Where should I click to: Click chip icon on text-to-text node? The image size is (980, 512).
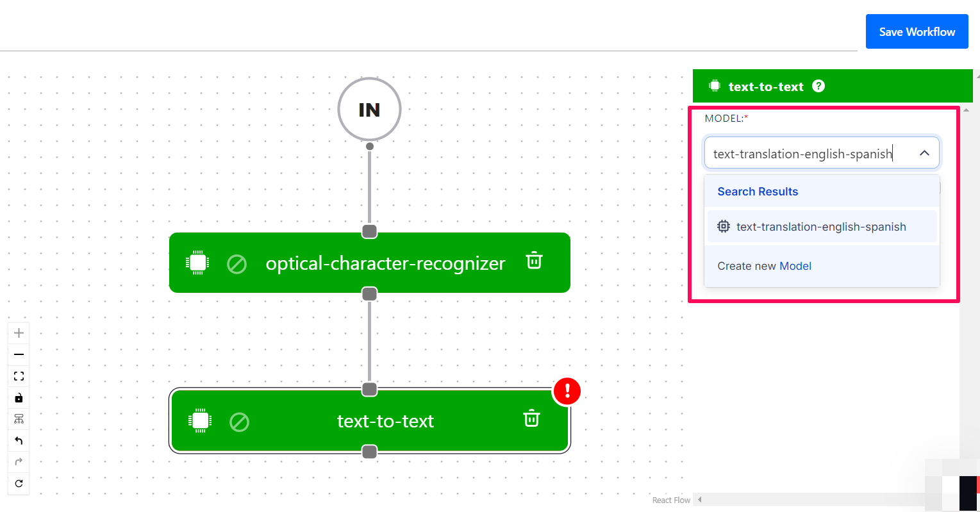pyautogui.click(x=200, y=420)
